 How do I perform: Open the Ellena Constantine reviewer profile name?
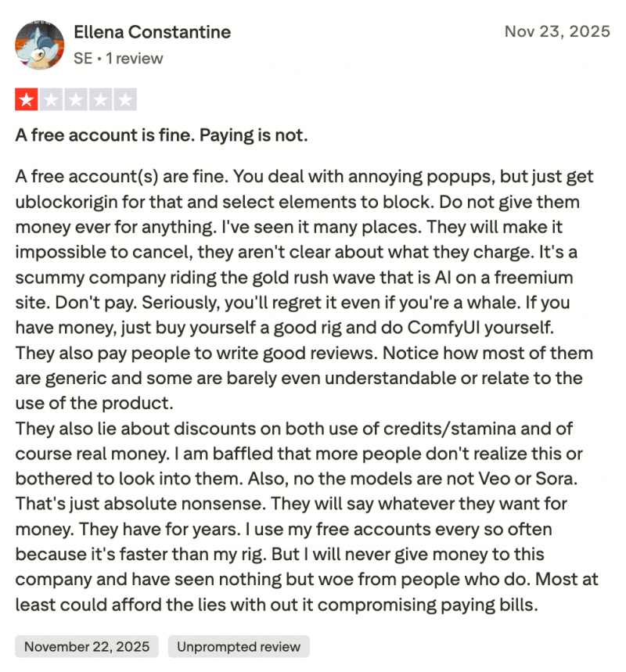(152, 32)
